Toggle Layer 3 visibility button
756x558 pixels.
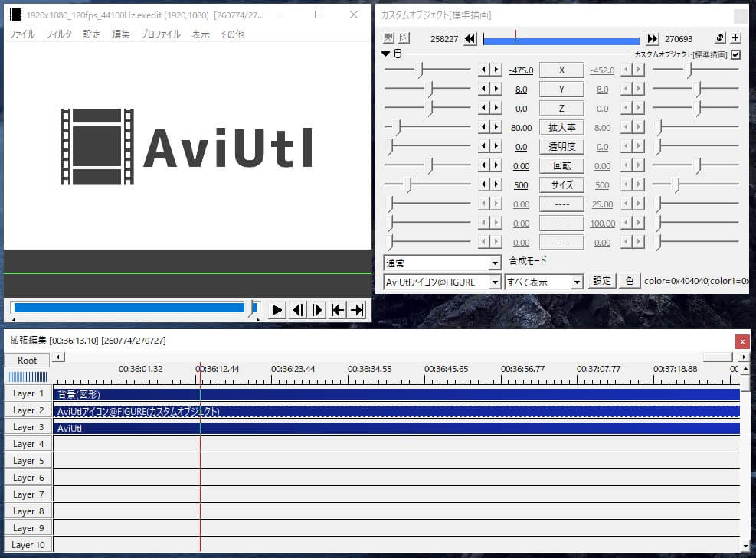(28, 427)
